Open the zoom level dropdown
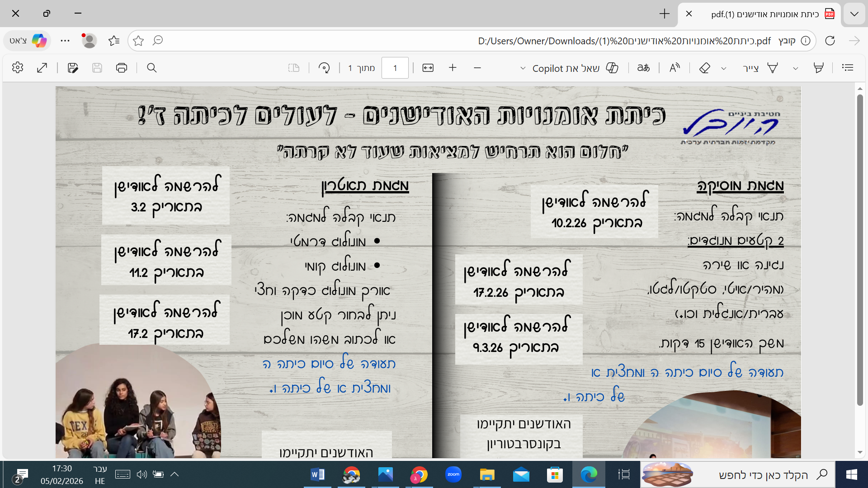 (523, 68)
